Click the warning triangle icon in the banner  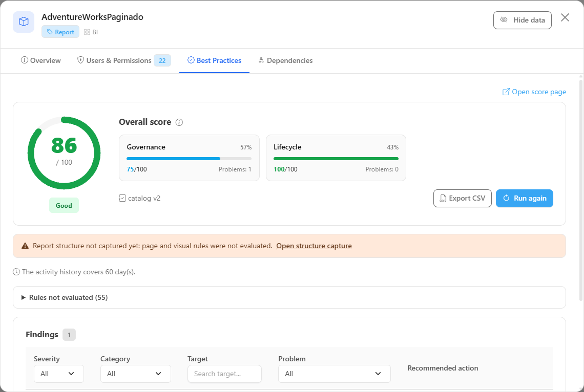click(x=25, y=246)
